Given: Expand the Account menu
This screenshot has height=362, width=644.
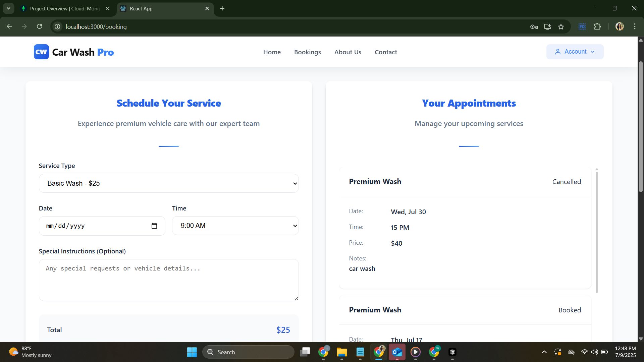Looking at the screenshot, I should pos(575,52).
